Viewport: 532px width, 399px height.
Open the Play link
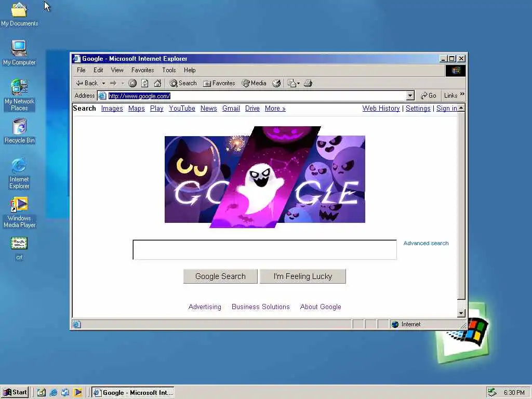tap(157, 109)
